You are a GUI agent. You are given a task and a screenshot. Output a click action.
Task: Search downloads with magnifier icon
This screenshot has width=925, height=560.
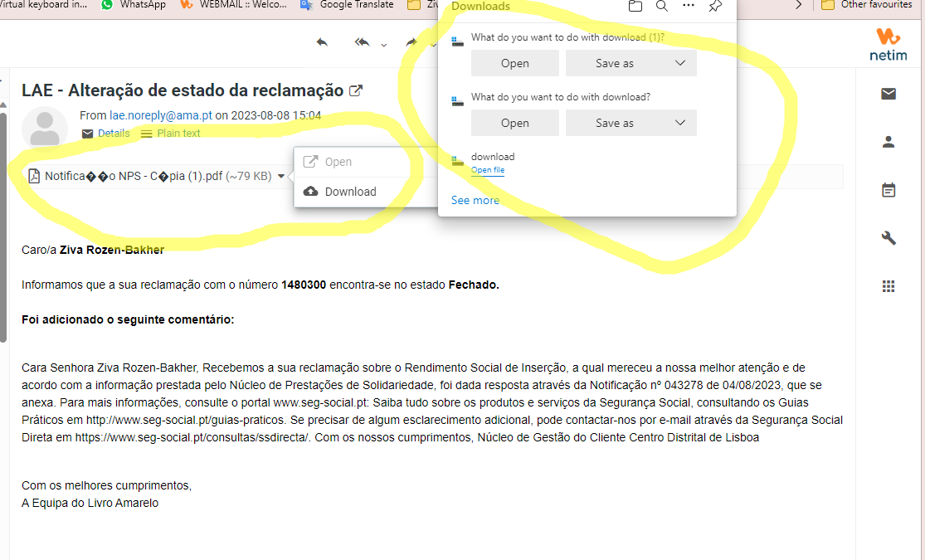tap(662, 6)
